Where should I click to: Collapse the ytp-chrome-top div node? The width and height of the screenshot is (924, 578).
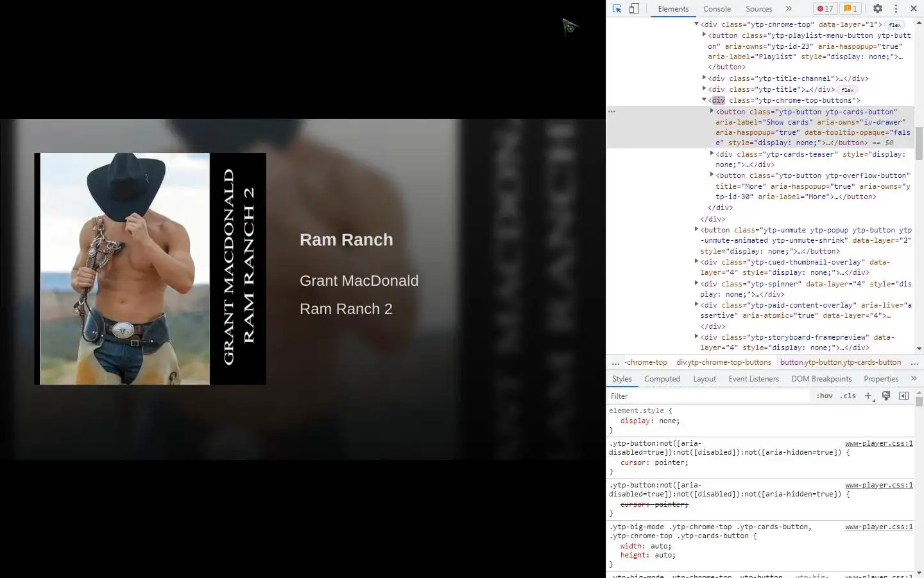click(696, 24)
